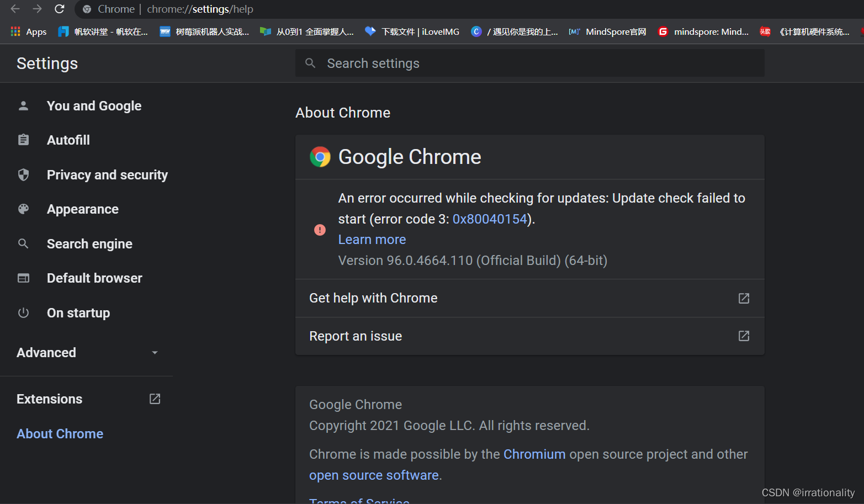Open the About Chrome section
The height and width of the screenshot is (504, 864).
(60, 433)
